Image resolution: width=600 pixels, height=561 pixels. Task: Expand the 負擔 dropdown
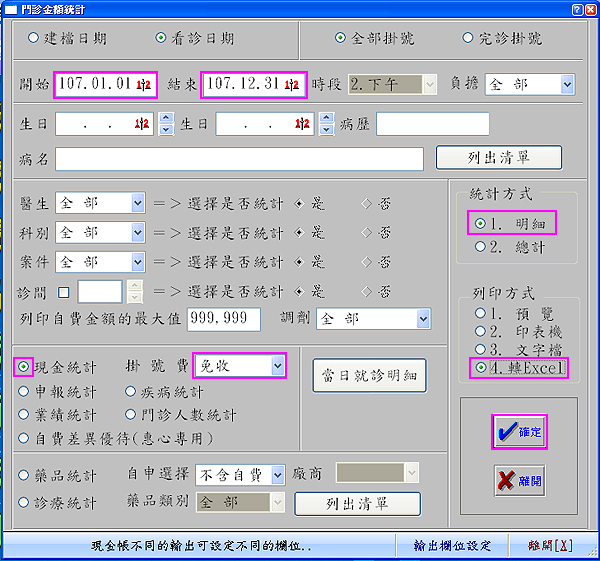tap(567, 85)
